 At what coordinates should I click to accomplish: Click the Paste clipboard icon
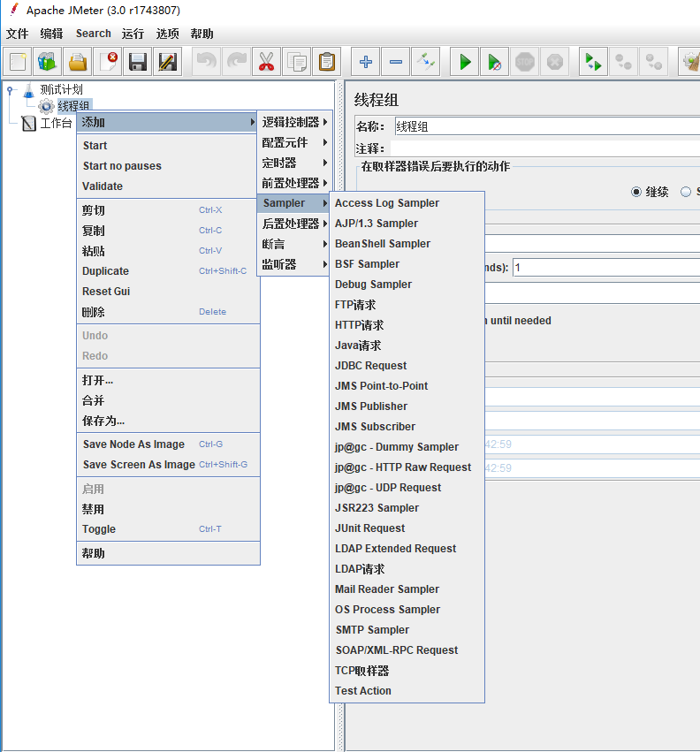coord(327,62)
